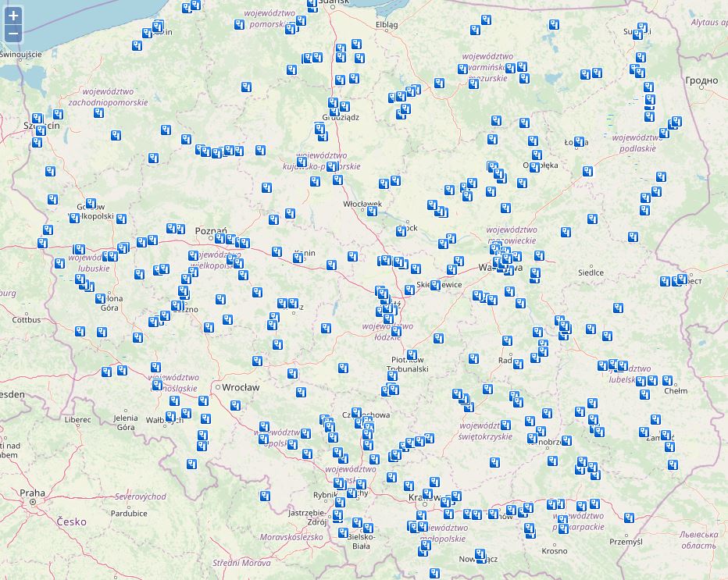Zoom out the map with minus button

[13, 34]
